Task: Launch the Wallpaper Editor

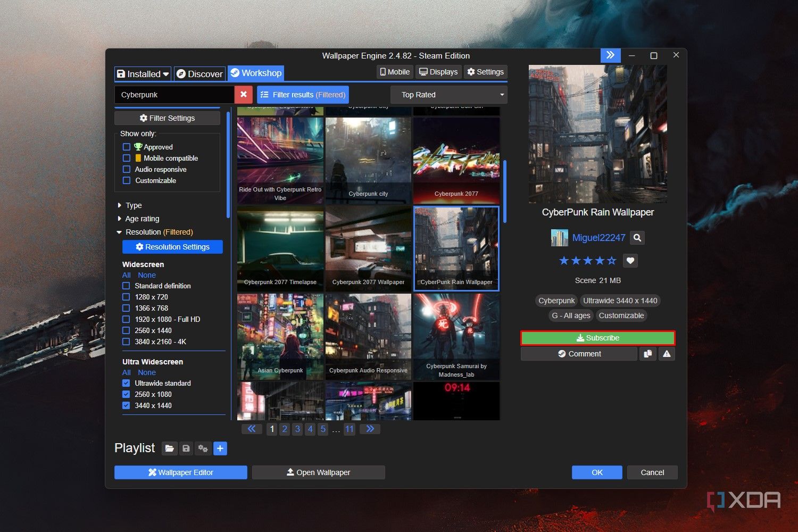Action: coord(180,472)
